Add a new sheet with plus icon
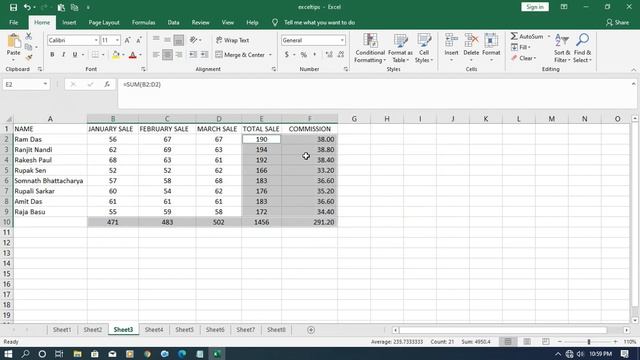Image resolution: width=640 pixels, height=360 pixels. pos(311,330)
